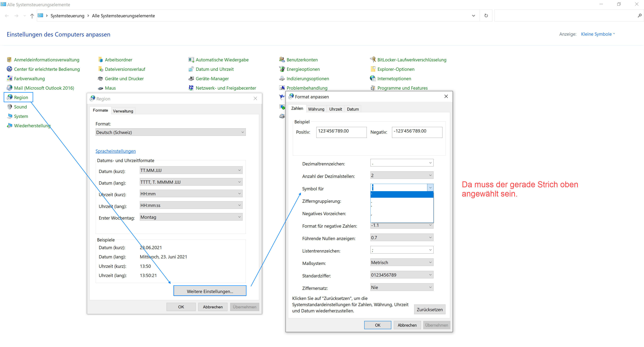Open the Wiederherstellung icon
The image size is (644, 347).
click(x=9, y=126)
